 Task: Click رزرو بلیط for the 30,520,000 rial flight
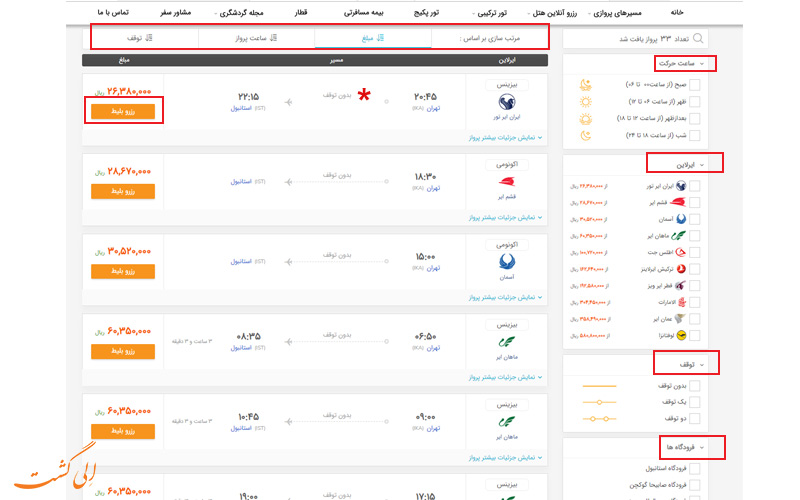(x=123, y=271)
